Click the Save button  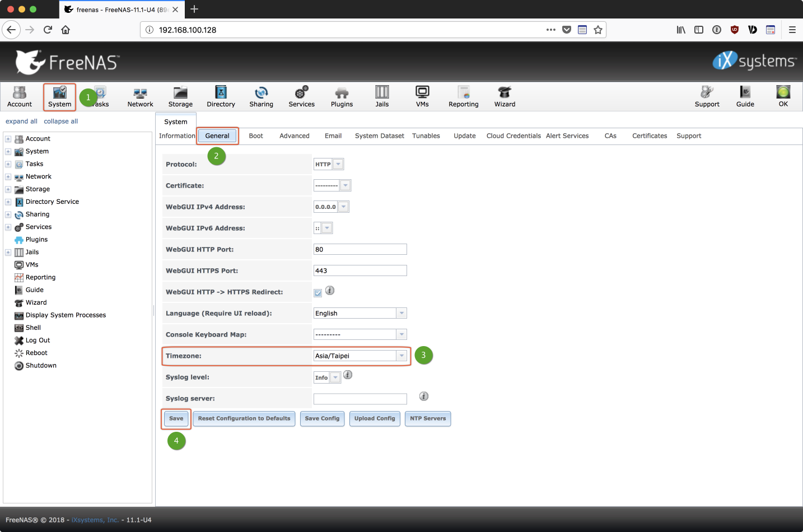click(176, 418)
